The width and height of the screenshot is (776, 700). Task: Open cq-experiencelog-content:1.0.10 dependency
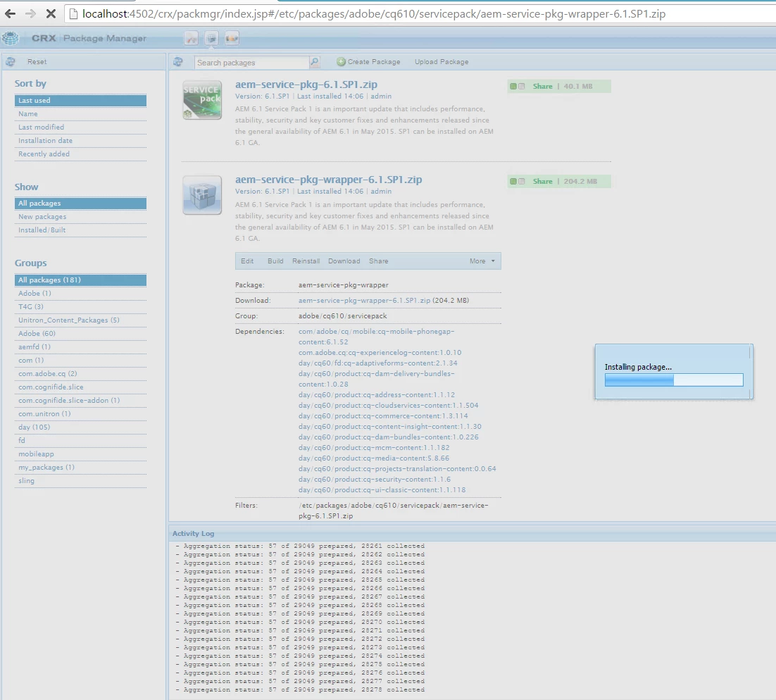coord(380,353)
